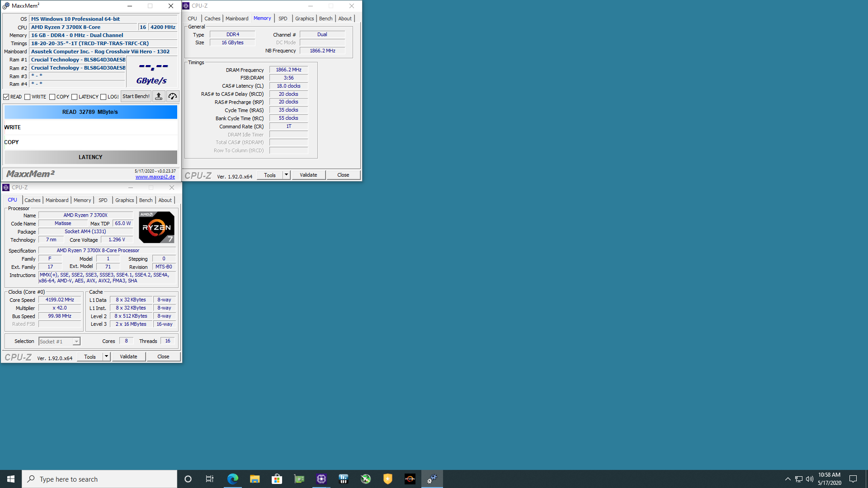Click the Start Bench! button
Image resolution: width=868 pixels, height=488 pixels.
coord(136,96)
